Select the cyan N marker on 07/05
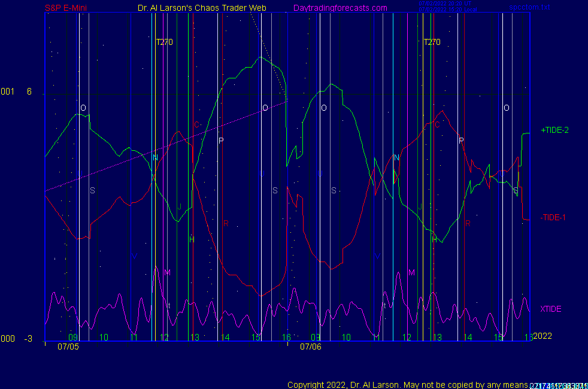This screenshot has height=389, width=588. [155, 158]
